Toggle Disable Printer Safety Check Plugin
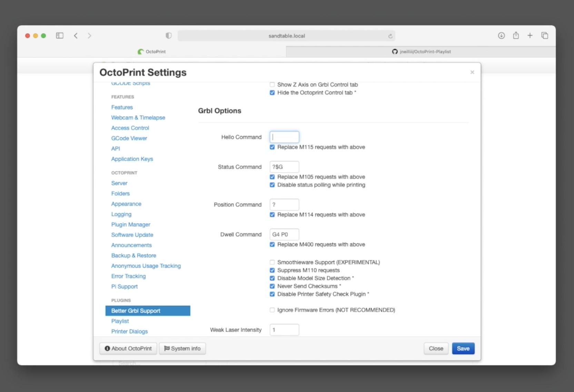 click(x=272, y=294)
